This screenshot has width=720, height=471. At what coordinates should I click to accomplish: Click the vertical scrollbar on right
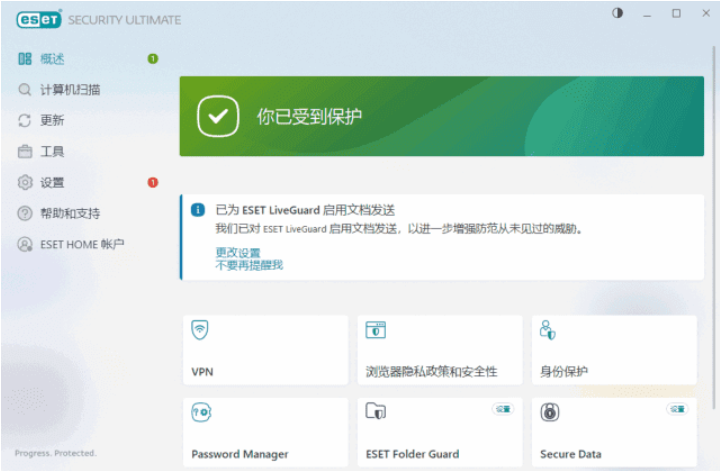[x=714, y=227]
